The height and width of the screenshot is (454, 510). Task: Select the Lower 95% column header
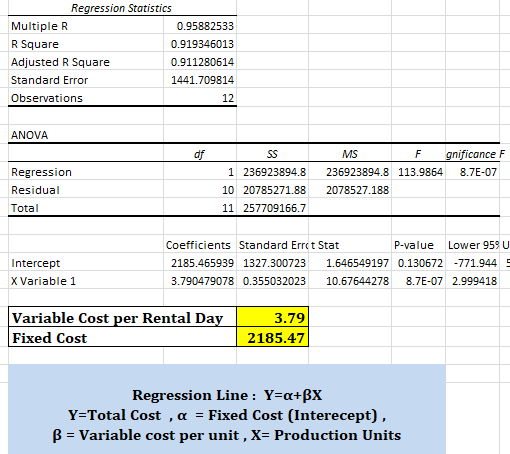coord(473,245)
